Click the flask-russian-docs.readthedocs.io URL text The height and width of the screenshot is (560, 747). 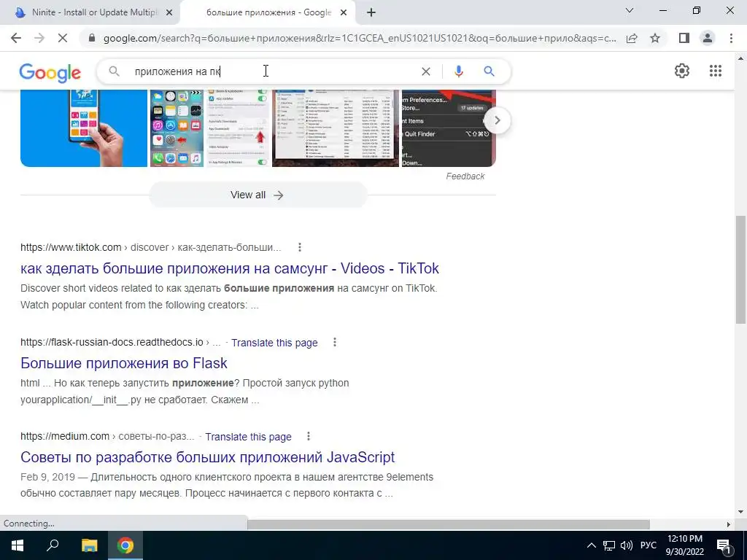(x=112, y=342)
